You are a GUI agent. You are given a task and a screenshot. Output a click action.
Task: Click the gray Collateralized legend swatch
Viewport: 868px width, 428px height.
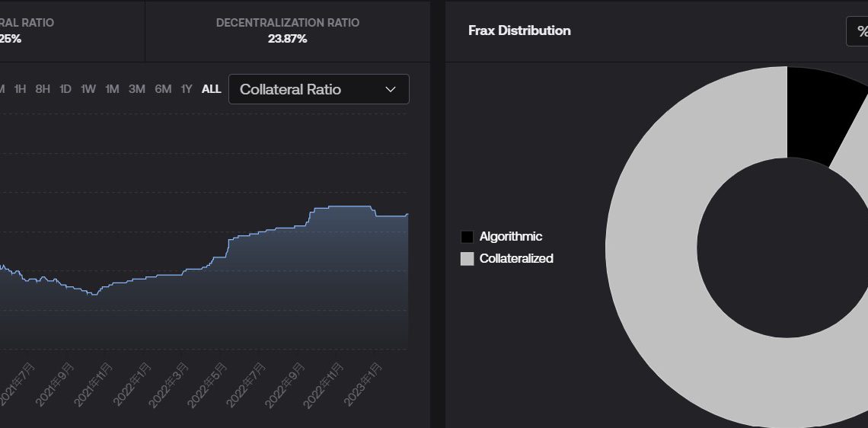point(467,259)
